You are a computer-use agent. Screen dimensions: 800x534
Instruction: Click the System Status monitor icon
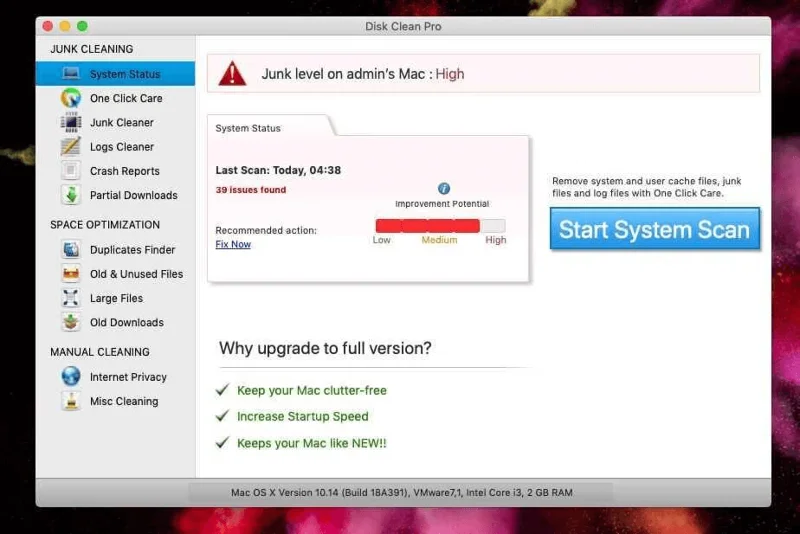(71, 73)
